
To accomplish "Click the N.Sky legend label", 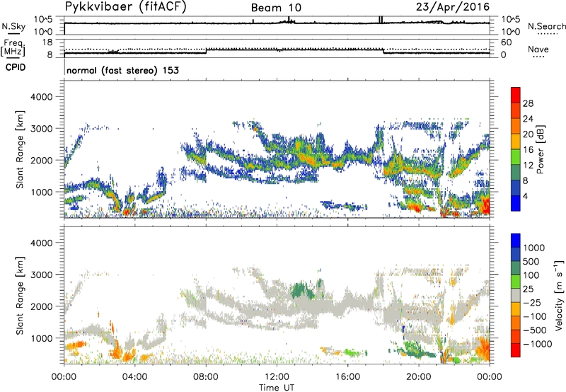I will click(13, 26).
